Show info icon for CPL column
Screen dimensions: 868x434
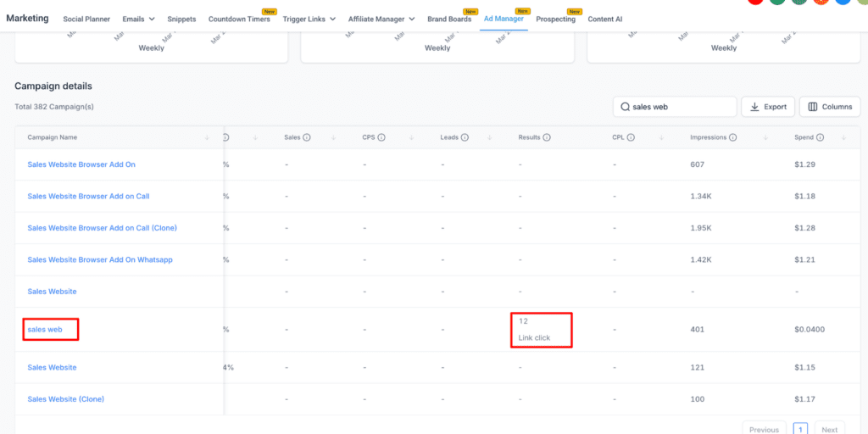coord(631,137)
